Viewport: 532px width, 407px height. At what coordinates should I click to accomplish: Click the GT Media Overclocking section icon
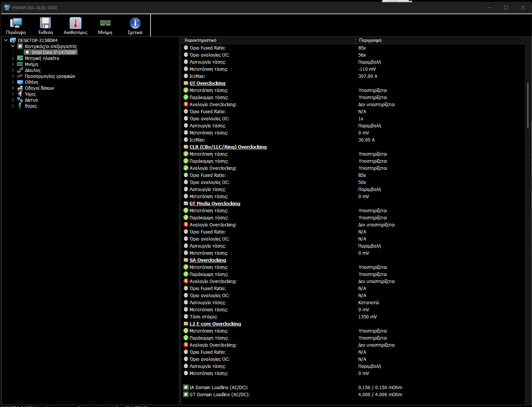point(186,204)
